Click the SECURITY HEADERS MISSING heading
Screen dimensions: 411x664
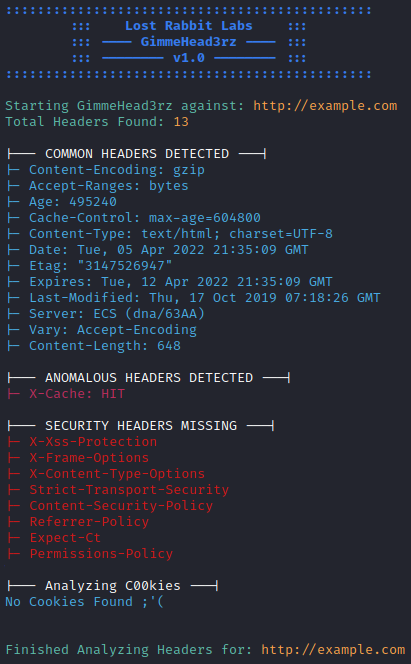(x=141, y=426)
